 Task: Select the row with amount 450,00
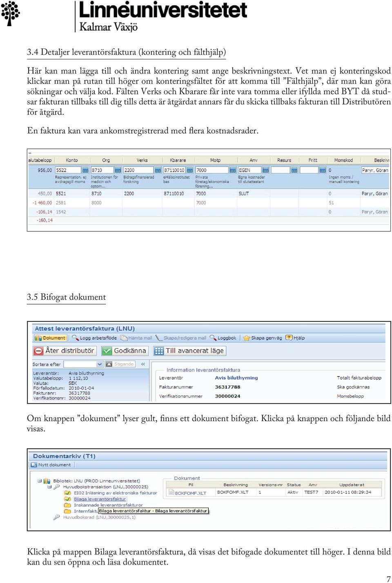coord(209,193)
